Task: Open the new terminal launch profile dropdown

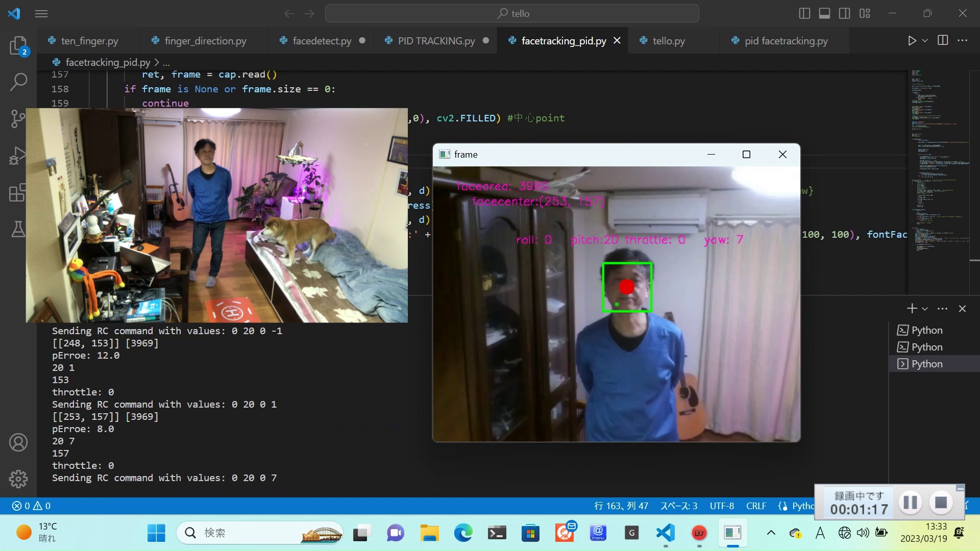Action: coord(925,309)
